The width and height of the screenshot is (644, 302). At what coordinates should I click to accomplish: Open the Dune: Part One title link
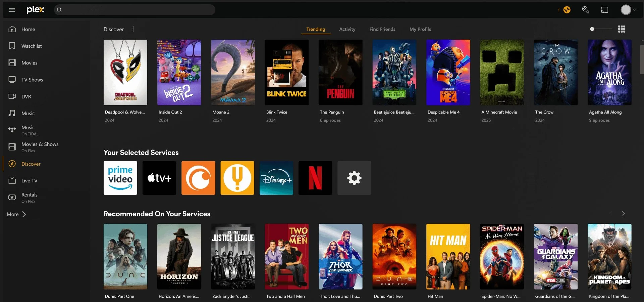coord(119,296)
